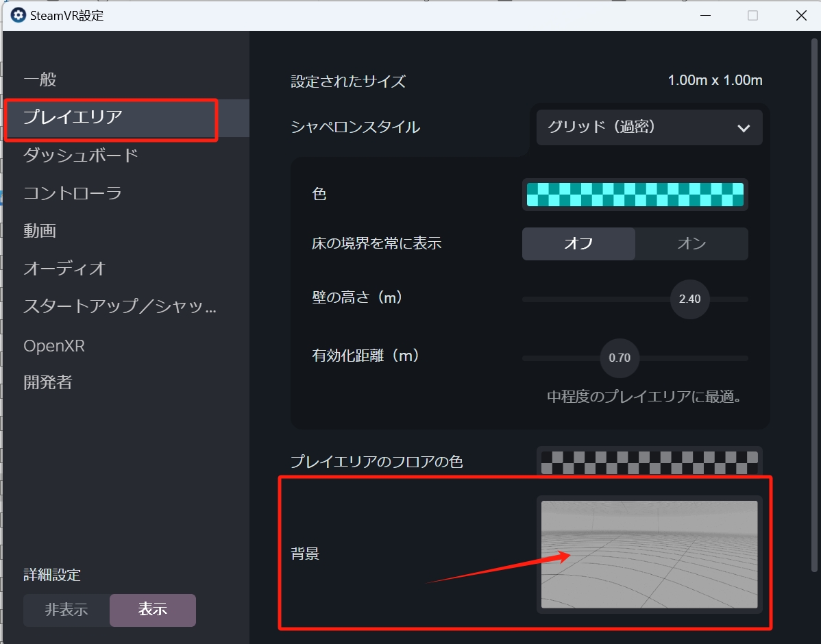
Task: Click the SteamVR gear icon in title bar
Action: (x=19, y=15)
